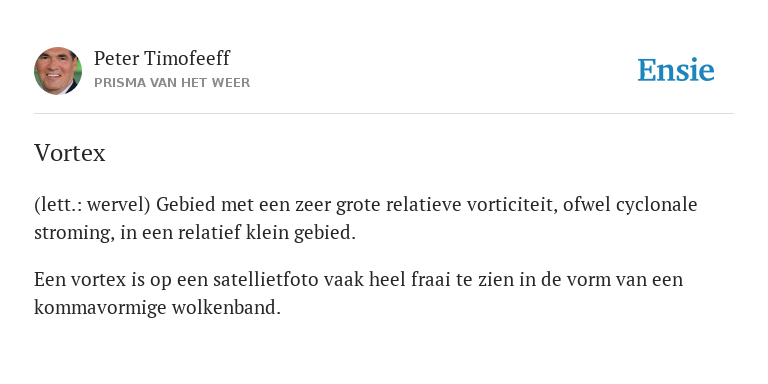Click the horizontal divider below the header
The height and width of the screenshot is (384, 768).
[384, 114]
